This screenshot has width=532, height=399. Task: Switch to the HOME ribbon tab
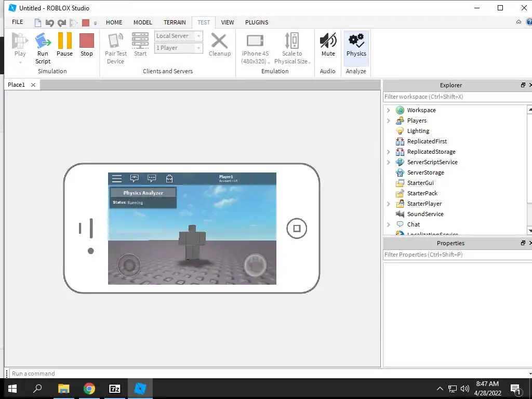114,22
